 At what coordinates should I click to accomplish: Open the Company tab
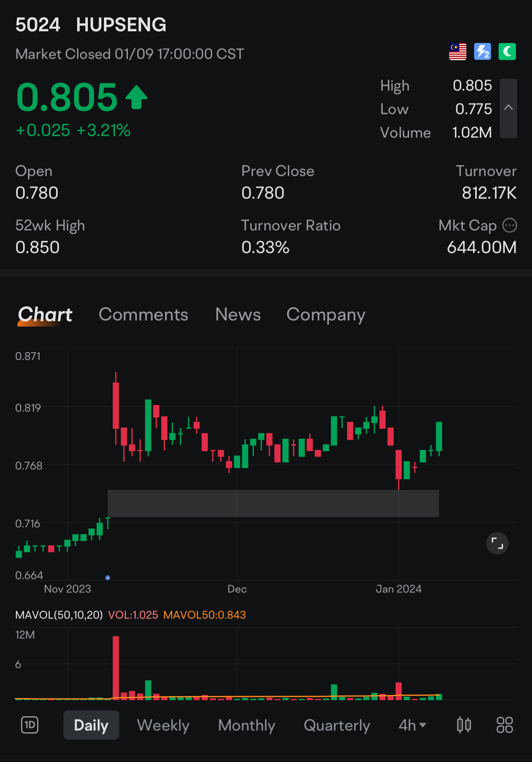tap(326, 315)
